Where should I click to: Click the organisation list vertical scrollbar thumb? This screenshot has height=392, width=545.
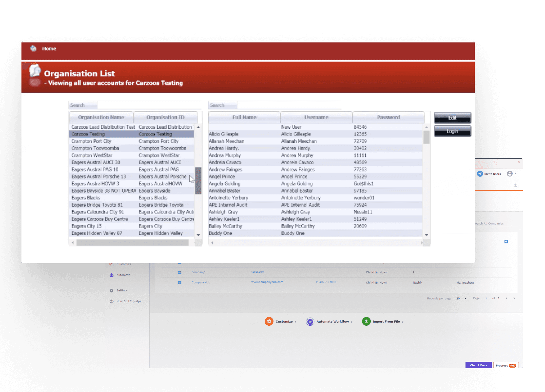coord(198,181)
